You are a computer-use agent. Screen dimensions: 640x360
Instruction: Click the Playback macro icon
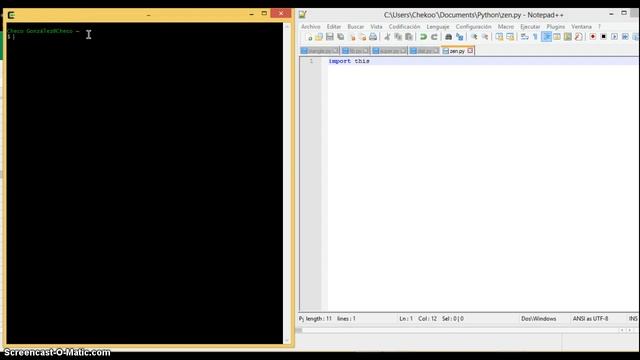(614, 37)
